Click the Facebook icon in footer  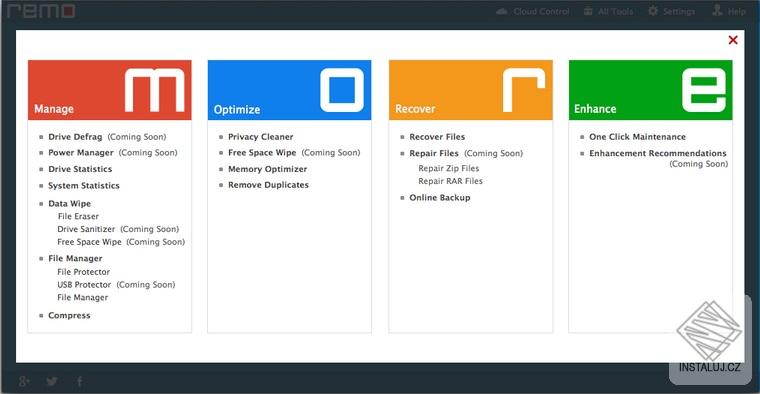pyautogui.click(x=79, y=381)
